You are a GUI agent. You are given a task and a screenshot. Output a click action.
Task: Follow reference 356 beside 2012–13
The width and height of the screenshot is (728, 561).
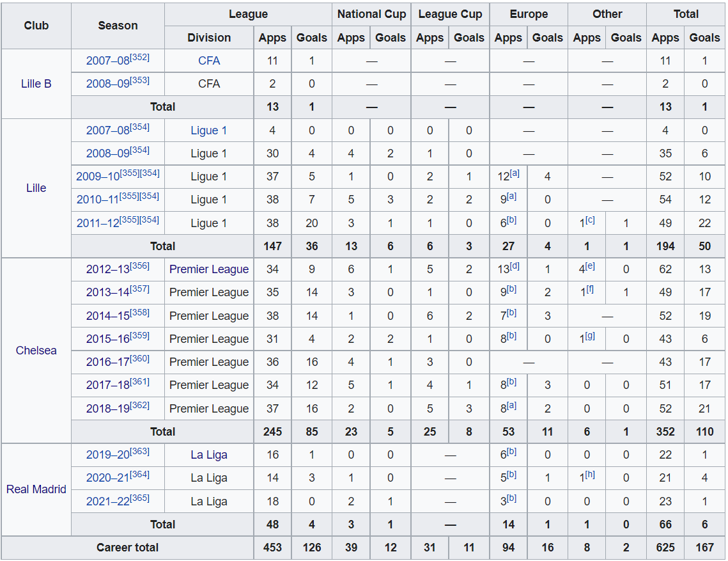point(140,266)
